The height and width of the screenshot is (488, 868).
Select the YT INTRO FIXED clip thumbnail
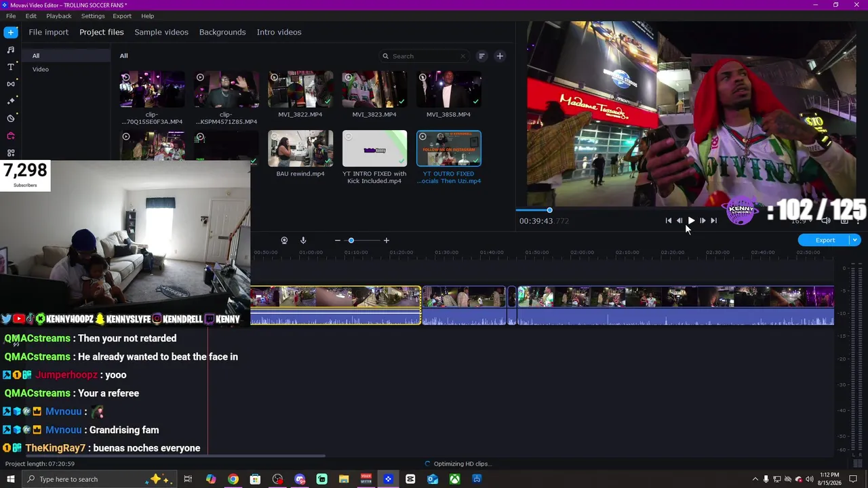(374, 148)
